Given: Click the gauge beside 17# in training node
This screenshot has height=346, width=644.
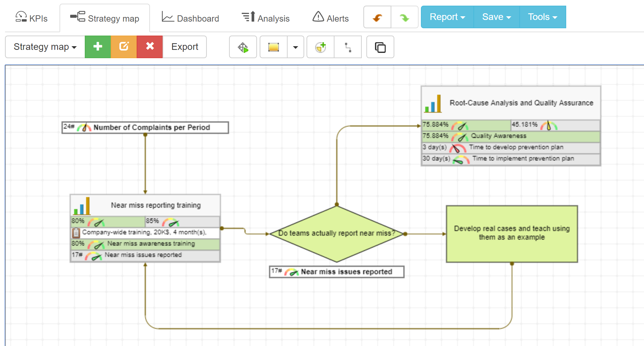Looking at the screenshot, I should click(93, 256).
